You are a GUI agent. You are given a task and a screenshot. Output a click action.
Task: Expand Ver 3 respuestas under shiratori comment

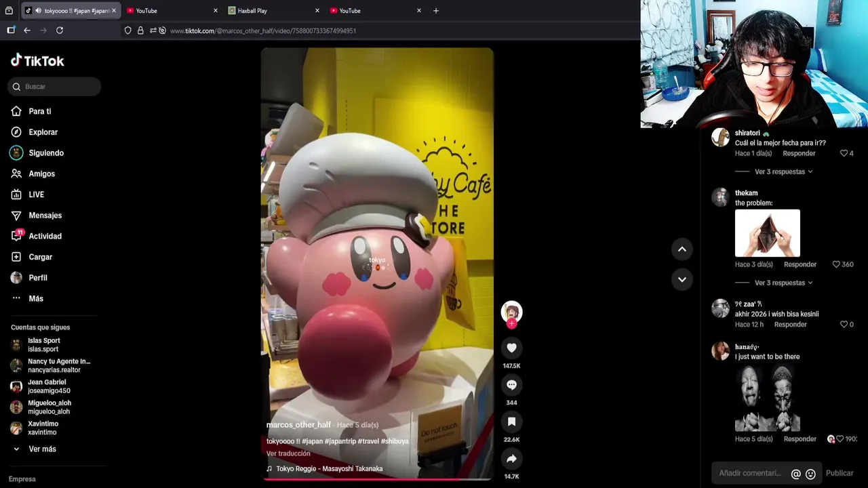point(783,172)
